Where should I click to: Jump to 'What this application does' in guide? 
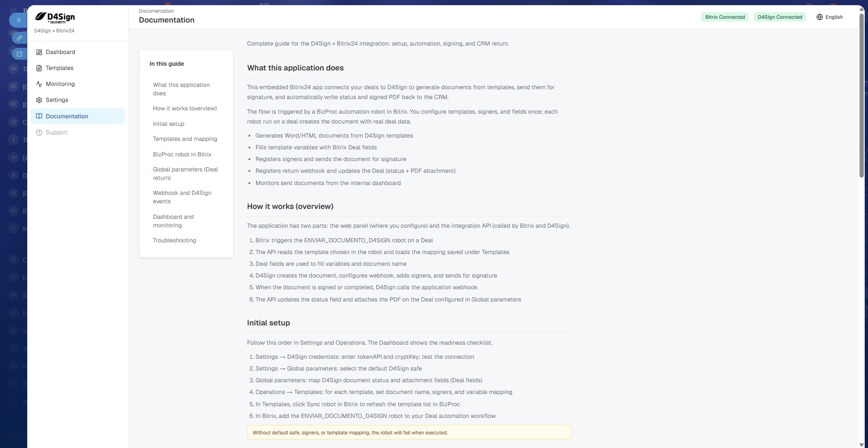coord(181,89)
